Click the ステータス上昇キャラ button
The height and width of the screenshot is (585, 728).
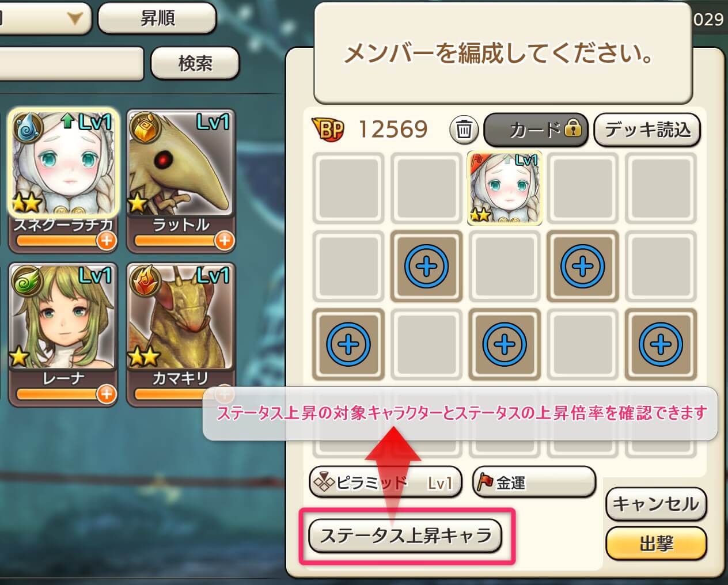tap(405, 535)
